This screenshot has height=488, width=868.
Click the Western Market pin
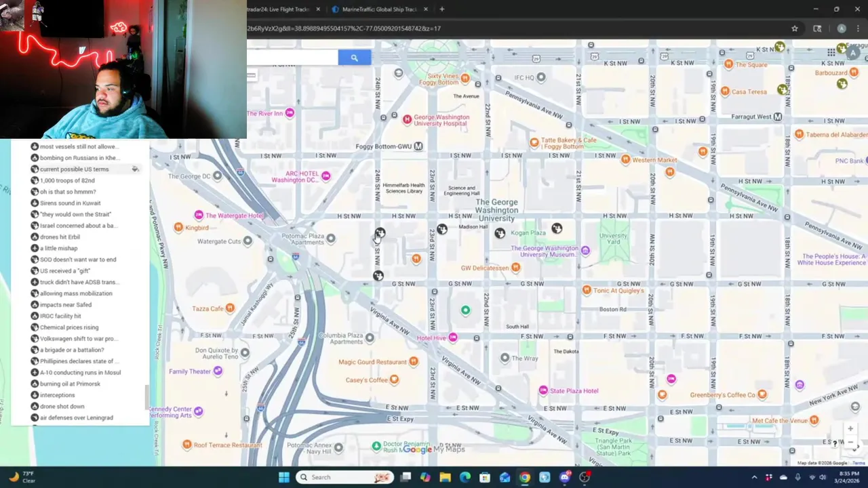point(625,159)
